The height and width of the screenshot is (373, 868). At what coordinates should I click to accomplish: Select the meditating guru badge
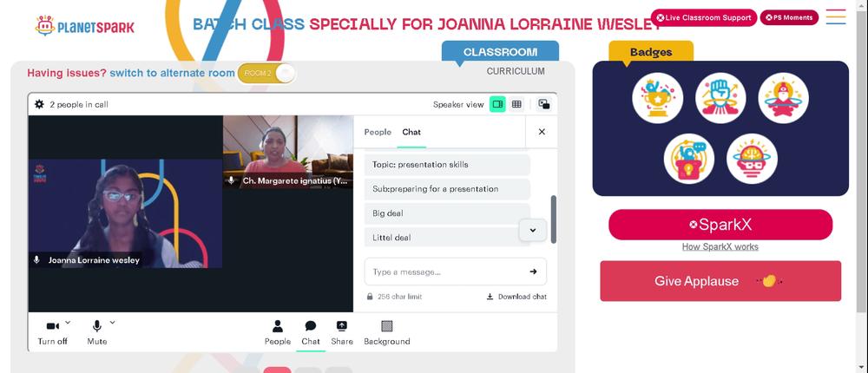[783, 99]
